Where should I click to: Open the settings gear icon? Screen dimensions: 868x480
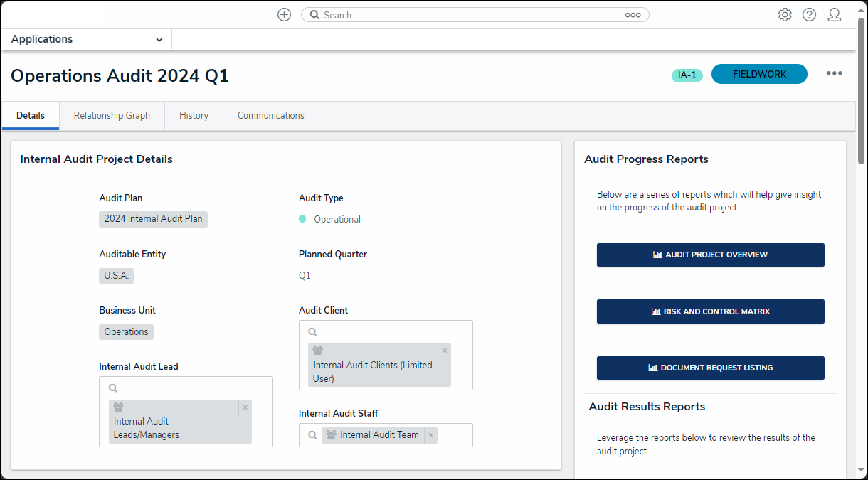point(785,15)
